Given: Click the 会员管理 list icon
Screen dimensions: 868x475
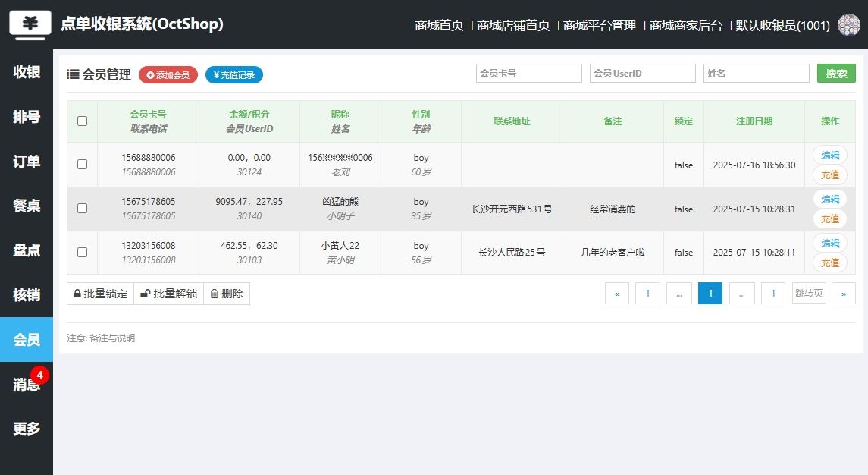Looking at the screenshot, I should point(73,74).
